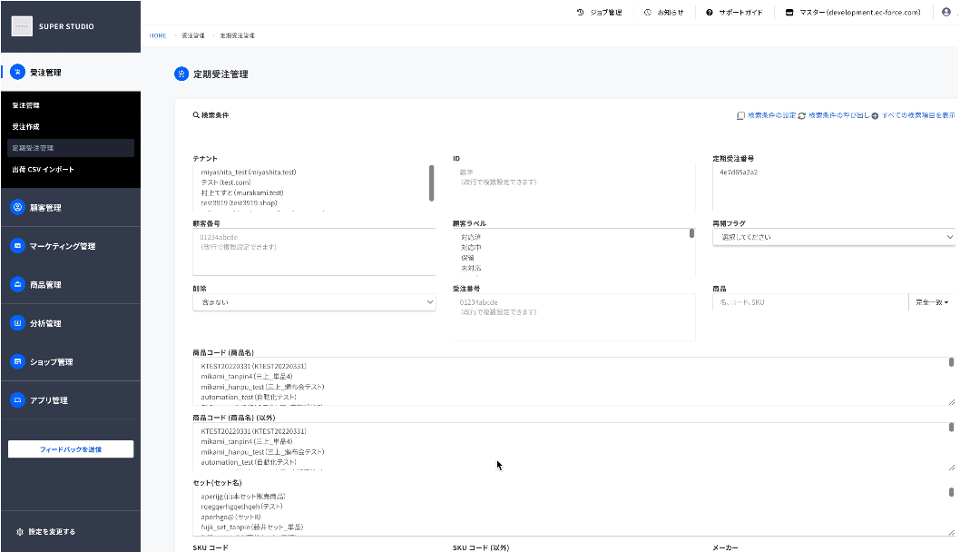Select mikami_hanpu_test in 商品コード (商品名) (以外) list
This screenshot has width=980, height=552.
tap(262, 452)
